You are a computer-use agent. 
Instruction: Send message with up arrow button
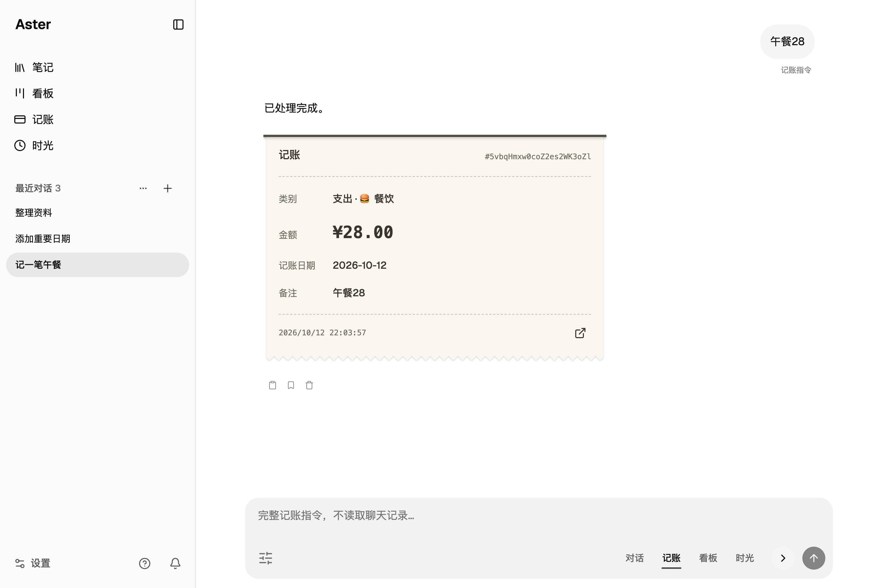tap(814, 558)
